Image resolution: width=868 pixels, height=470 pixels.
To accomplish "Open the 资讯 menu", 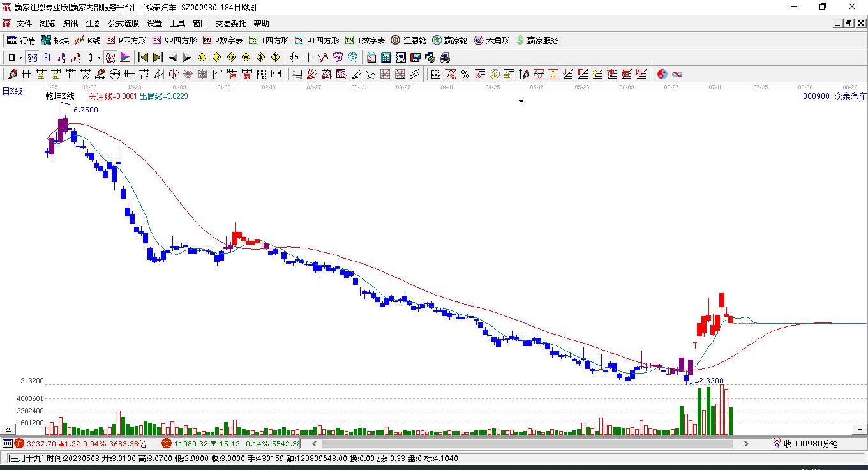I will click(x=70, y=24).
